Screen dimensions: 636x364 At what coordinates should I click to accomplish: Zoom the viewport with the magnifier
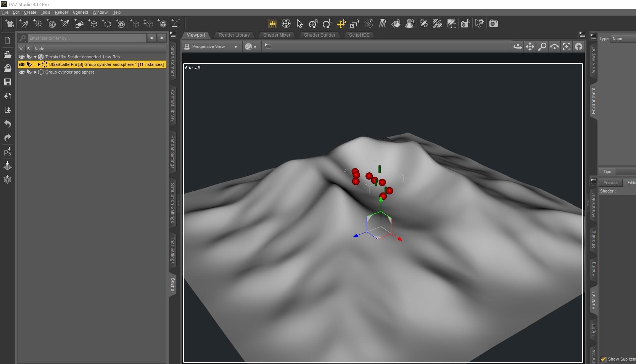(542, 47)
